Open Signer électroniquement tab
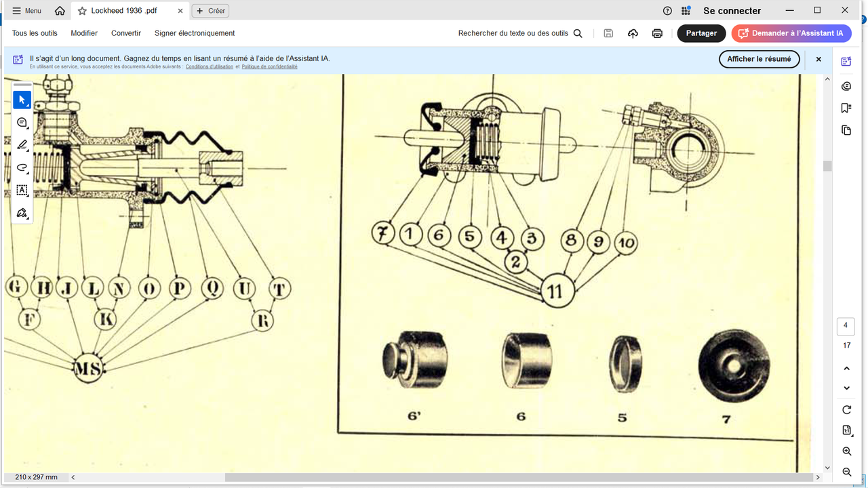The width and height of the screenshot is (868, 488). click(x=195, y=33)
